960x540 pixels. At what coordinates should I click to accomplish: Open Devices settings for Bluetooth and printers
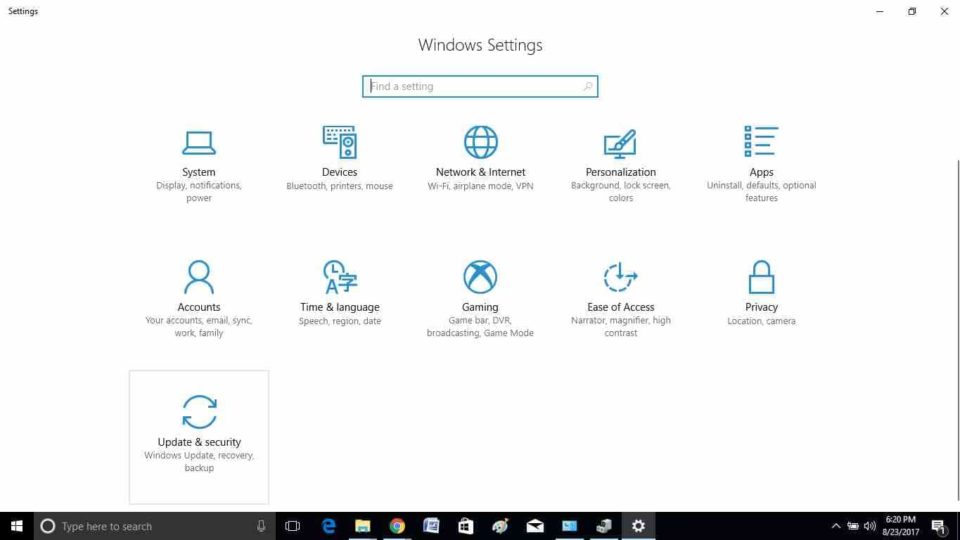(x=340, y=160)
